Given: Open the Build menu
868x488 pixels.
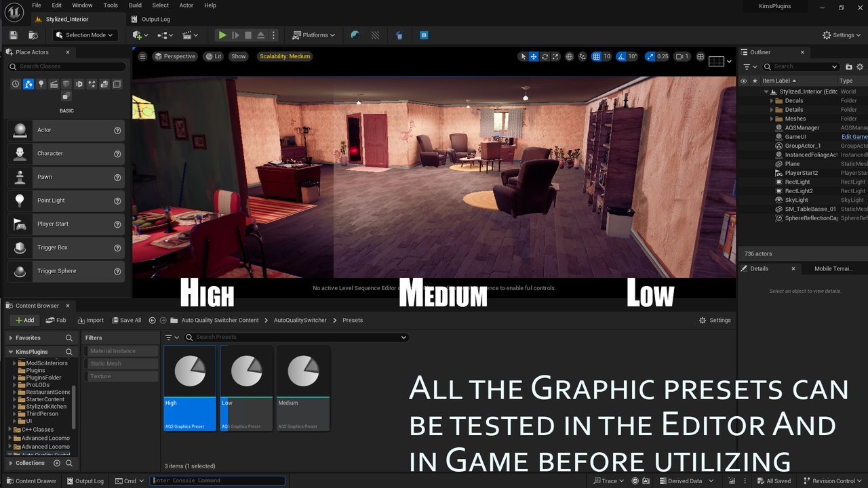Looking at the screenshot, I should pyautogui.click(x=135, y=5).
